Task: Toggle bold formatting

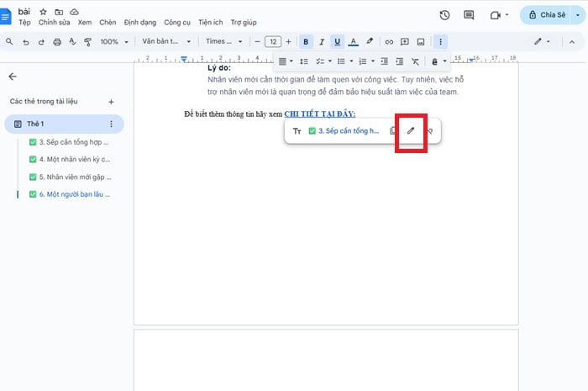Action: [x=306, y=42]
